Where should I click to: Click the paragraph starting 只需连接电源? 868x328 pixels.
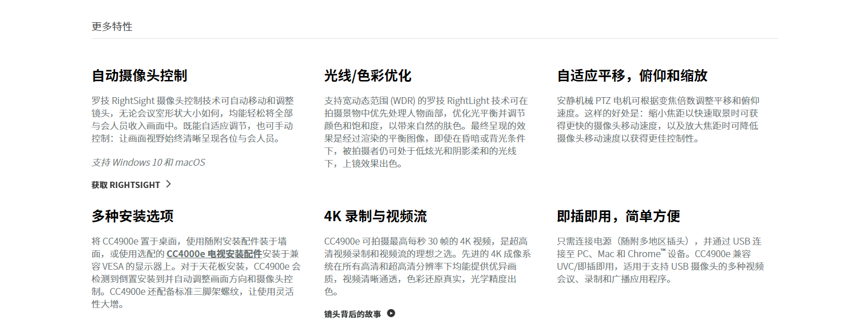coord(660,260)
